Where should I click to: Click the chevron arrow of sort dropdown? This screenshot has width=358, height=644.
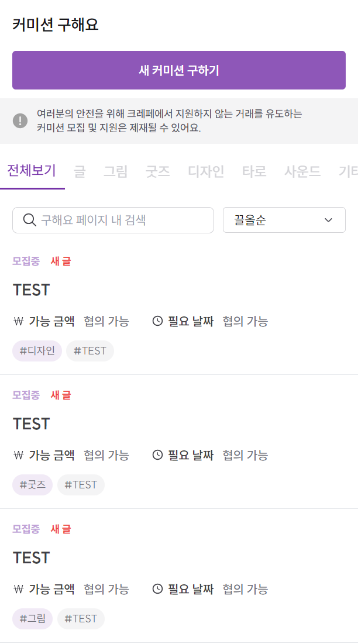pyautogui.click(x=328, y=220)
